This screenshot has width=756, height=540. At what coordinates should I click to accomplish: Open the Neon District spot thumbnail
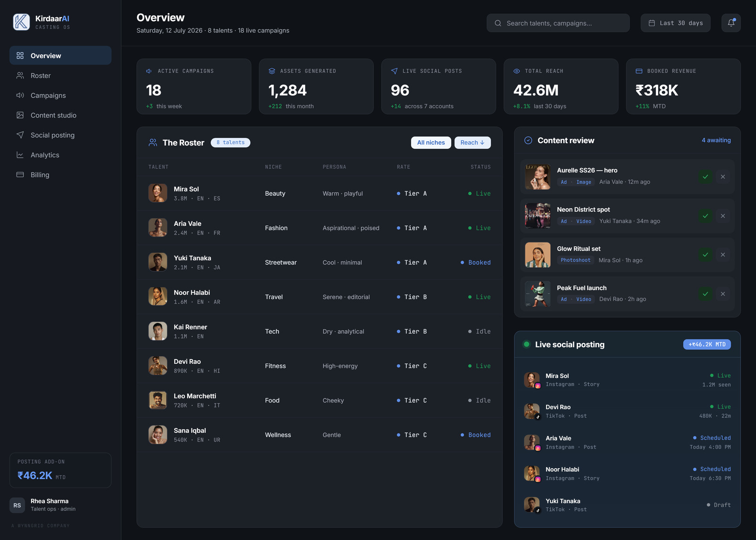(538, 216)
